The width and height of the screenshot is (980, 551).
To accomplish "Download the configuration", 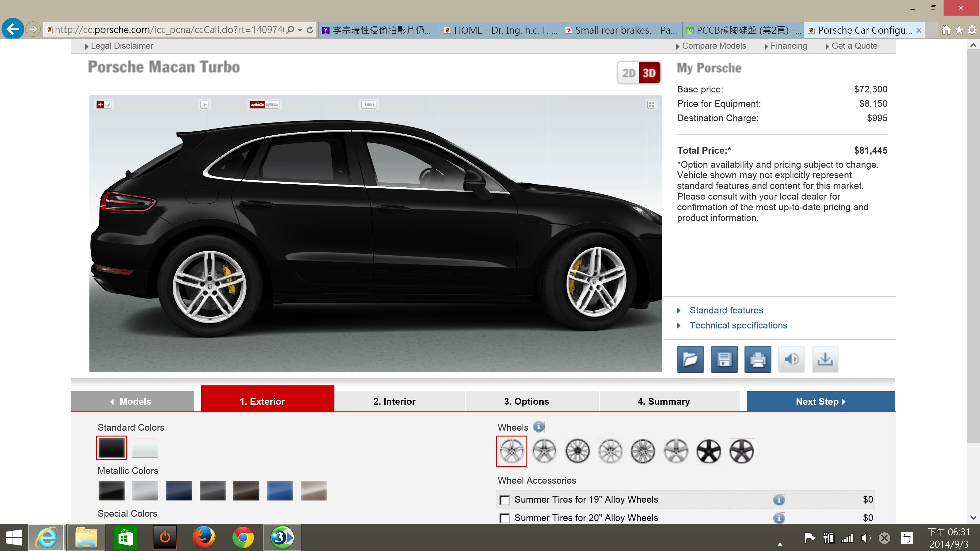I will coord(825,359).
